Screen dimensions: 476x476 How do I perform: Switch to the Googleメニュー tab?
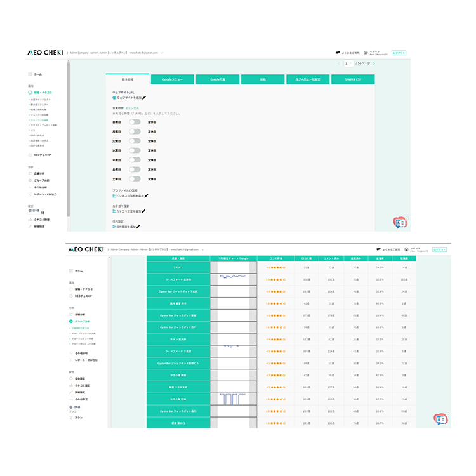tap(173, 79)
